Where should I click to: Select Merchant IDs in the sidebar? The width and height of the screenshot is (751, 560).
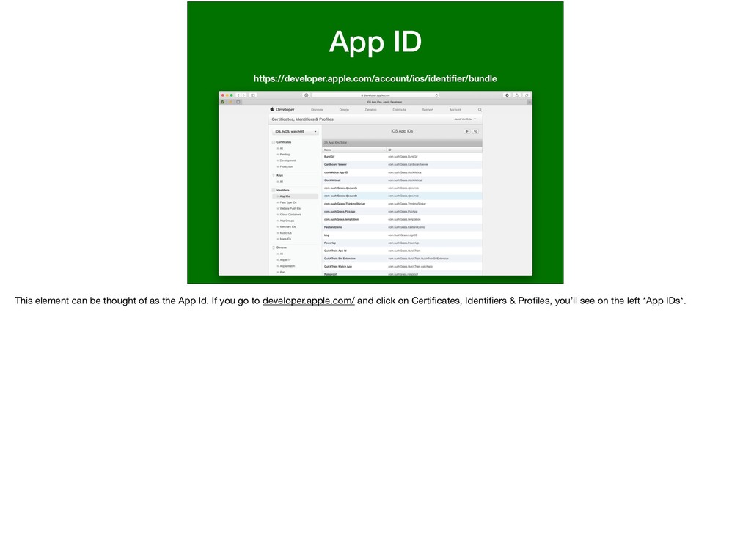pos(287,227)
